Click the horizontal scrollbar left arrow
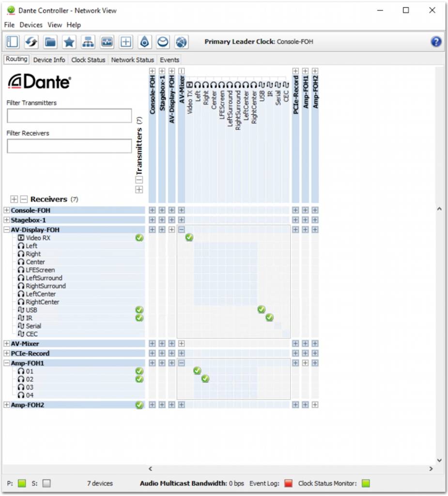This screenshot has width=448, height=496. [x=150, y=469]
